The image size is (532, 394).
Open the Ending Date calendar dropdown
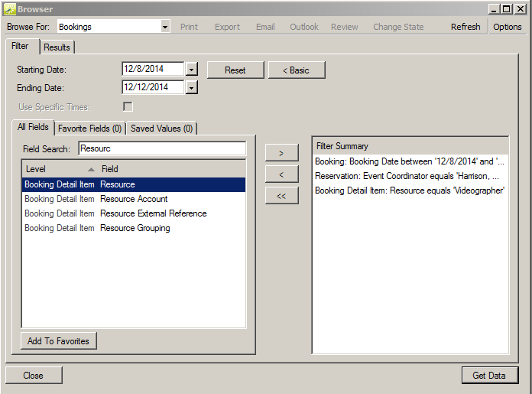point(192,88)
